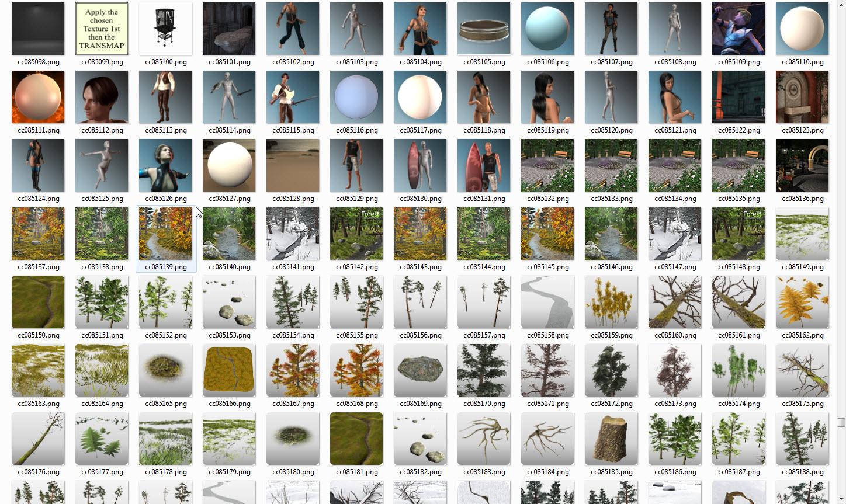
Task: Select the yellow fern thumbnail cc085162
Action: [x=802, y=302]
